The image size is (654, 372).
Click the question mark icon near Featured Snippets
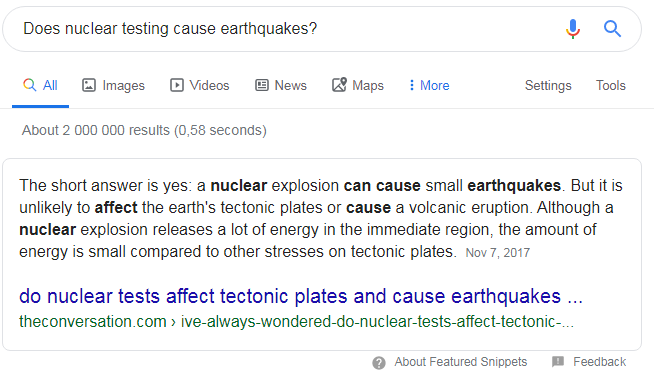coord(379,362)
